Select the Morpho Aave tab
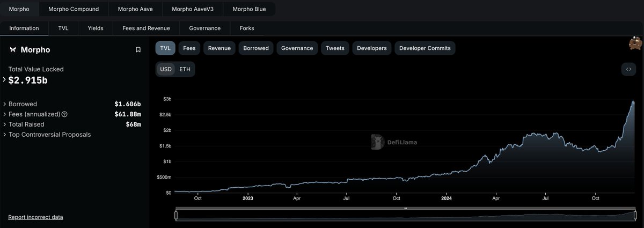Screen dimensions: 644x228 tap(135, 9)
